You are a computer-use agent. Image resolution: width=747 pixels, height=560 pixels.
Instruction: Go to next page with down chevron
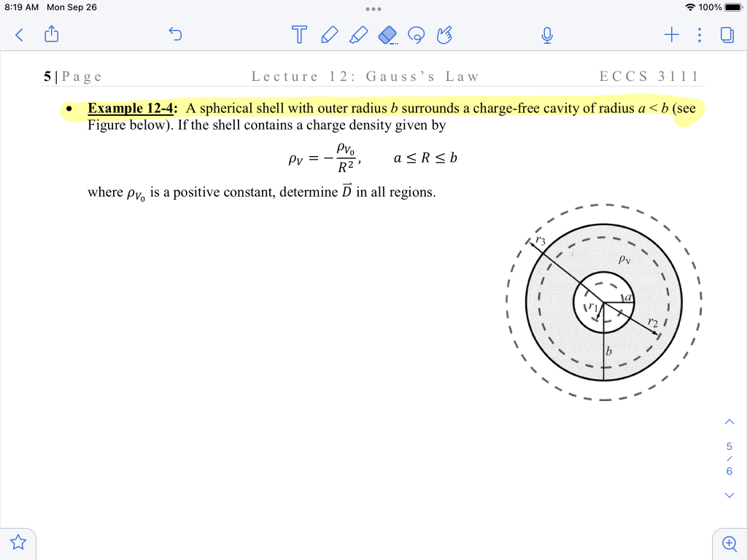(x=729, y=495)
